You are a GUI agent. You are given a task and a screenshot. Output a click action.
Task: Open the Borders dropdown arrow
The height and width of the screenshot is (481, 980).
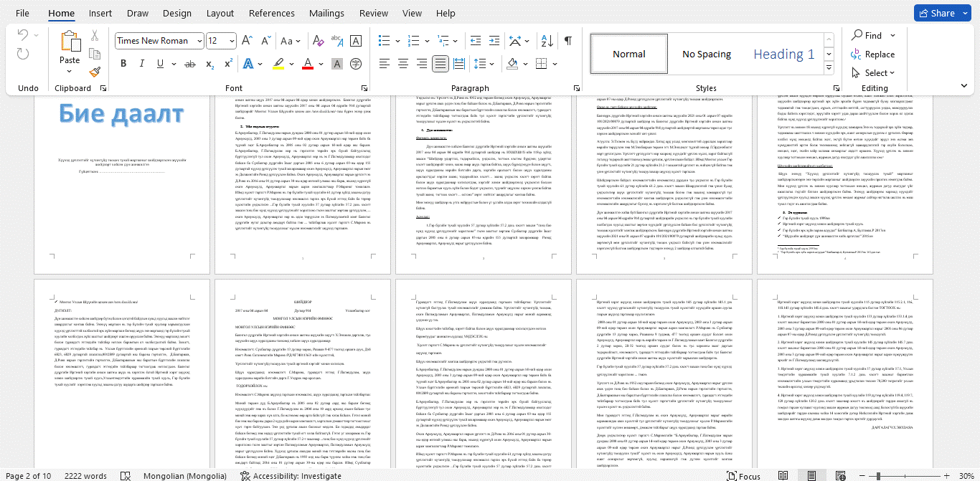click(x=553, y=64)
